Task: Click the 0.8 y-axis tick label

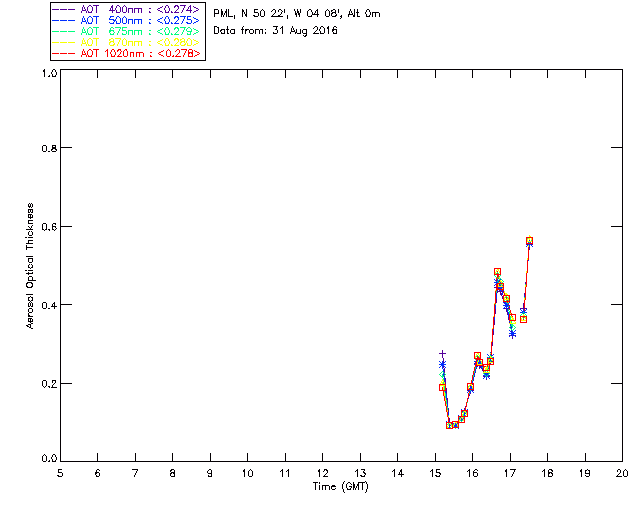Action: click(x=49, y=148)
